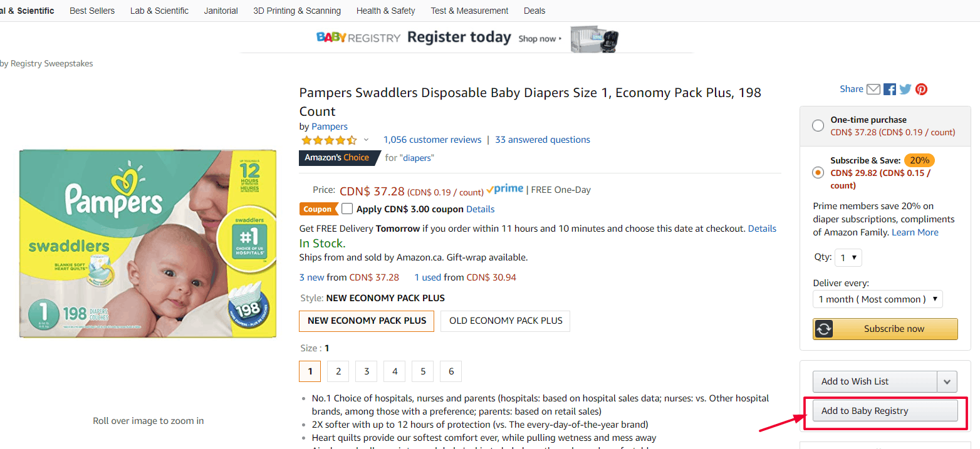Check the Apply CDN$ 3.00 coupon box
980x449 pixels.
coord(347,209)
